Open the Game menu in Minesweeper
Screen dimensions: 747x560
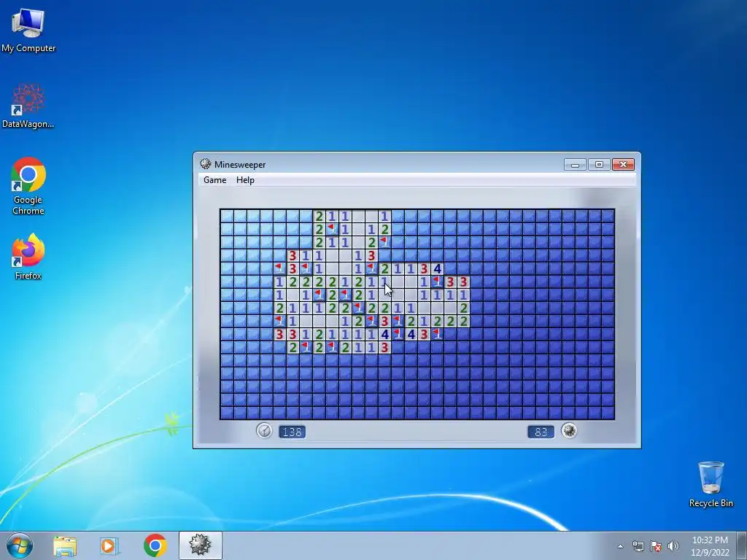tap(215, 180)
